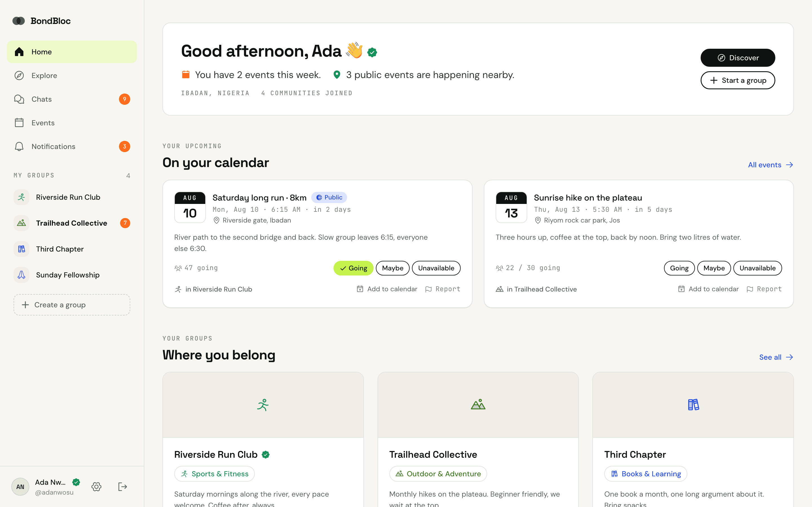Select Going for Sunrise hike on the plateau
The height and width of the screenshot is (507, 812).
pyautogui.click(x=679, y=268)
